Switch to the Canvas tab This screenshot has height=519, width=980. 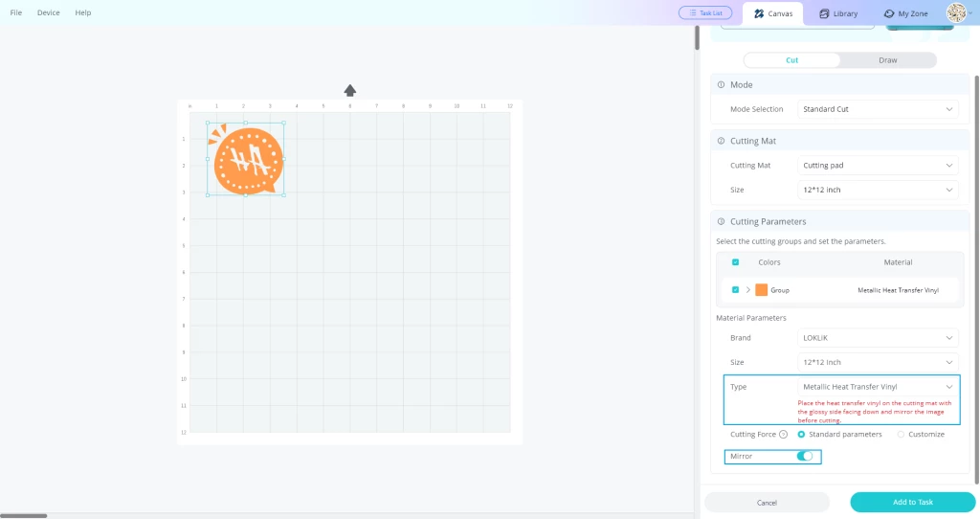click(772, 13)
